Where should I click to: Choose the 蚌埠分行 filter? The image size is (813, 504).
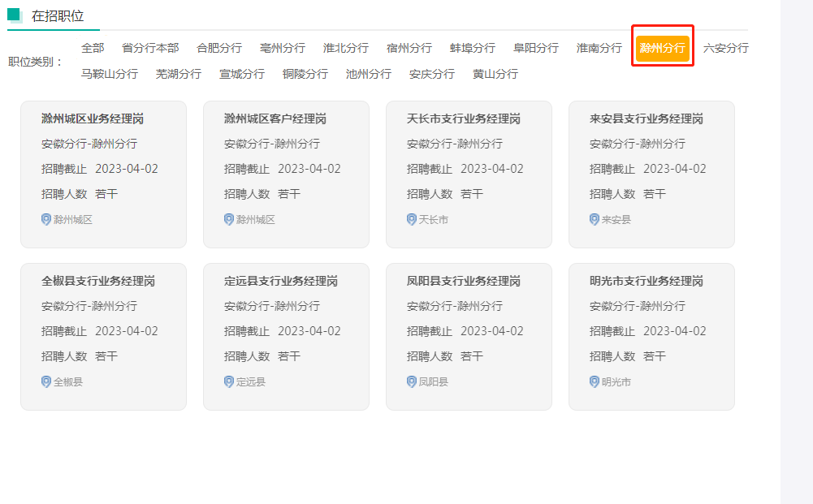pos(473,48)
